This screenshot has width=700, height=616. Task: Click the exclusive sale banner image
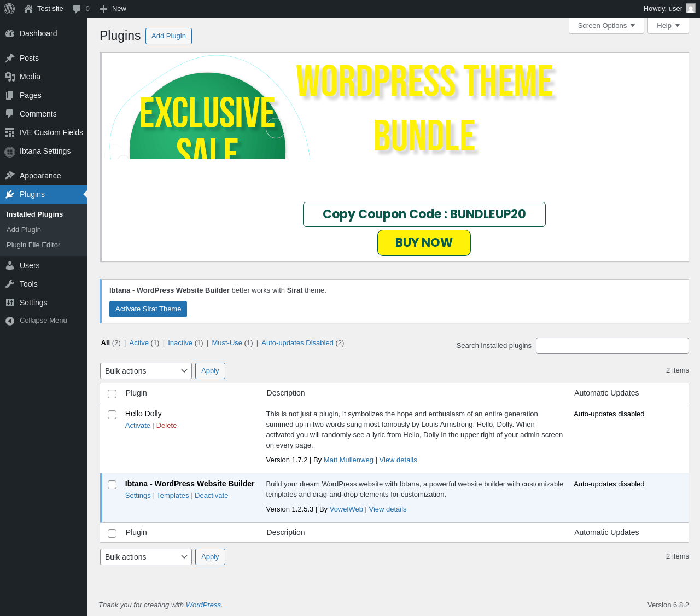[x=210, y=107]
